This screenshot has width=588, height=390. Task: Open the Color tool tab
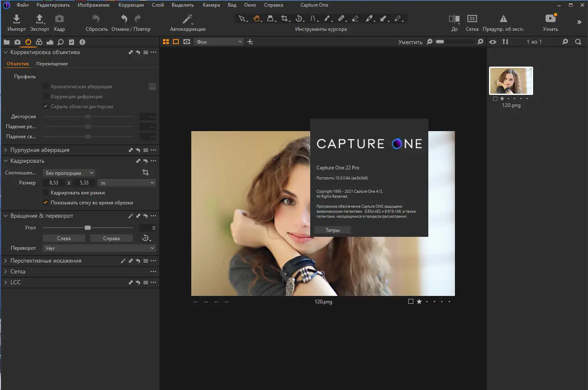coord(39,42)
